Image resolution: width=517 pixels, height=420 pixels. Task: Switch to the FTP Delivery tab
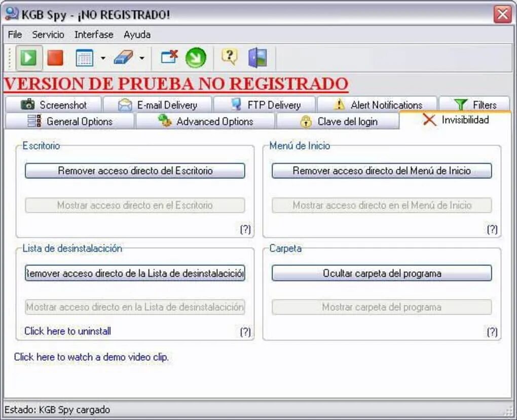coord(265,105)
